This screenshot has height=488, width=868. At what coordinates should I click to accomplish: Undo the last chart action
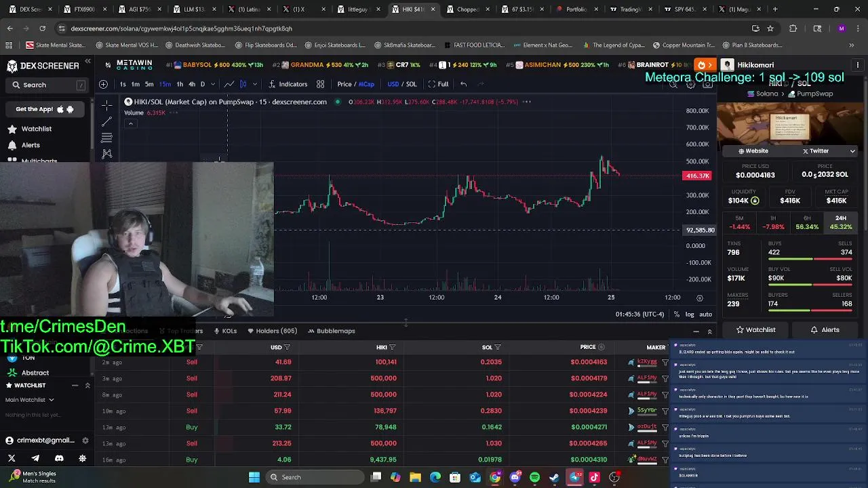(x=463, y=84)
